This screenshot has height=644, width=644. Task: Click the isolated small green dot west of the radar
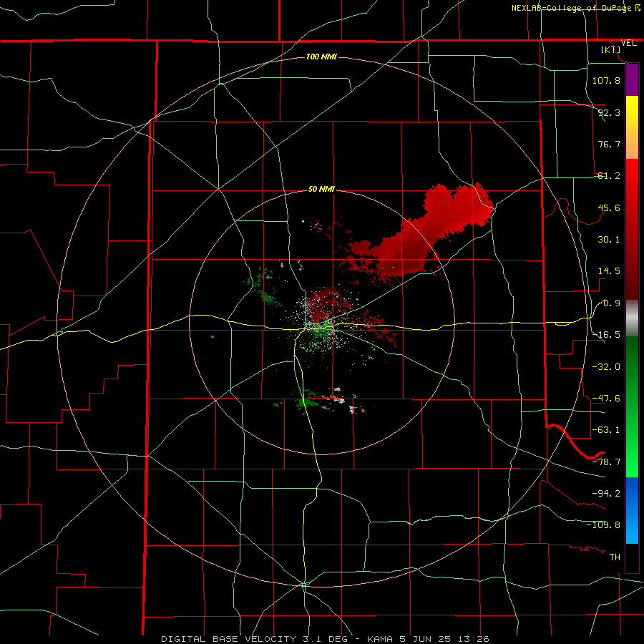coord(213,337)
